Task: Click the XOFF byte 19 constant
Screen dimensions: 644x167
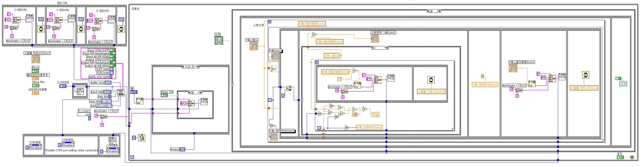Action: (x=112, y=69)
